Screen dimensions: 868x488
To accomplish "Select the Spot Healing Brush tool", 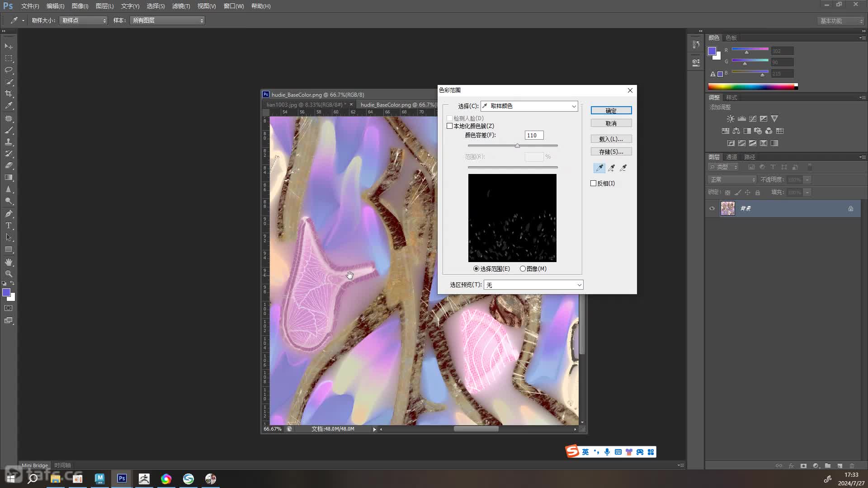I will click(x=9, y=118).
